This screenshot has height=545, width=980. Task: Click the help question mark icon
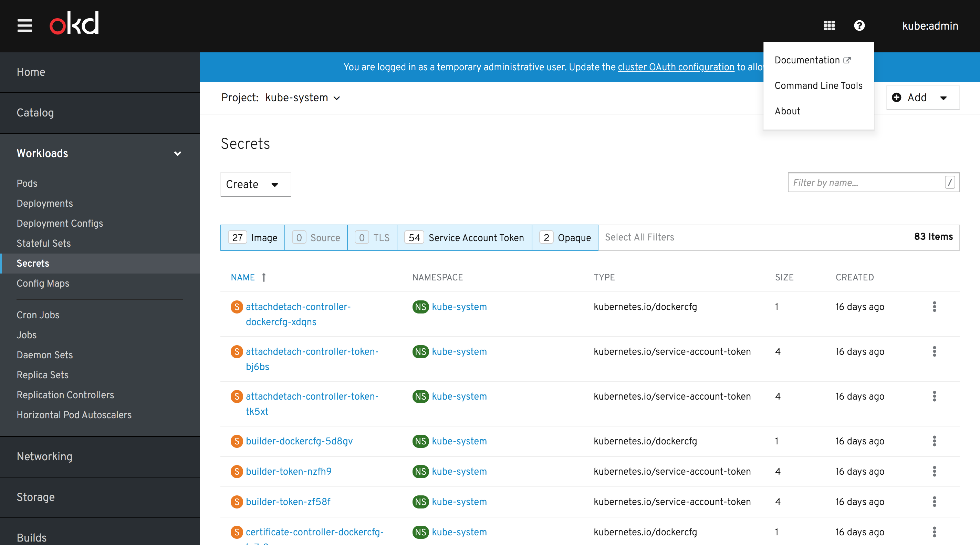(859, 25)
